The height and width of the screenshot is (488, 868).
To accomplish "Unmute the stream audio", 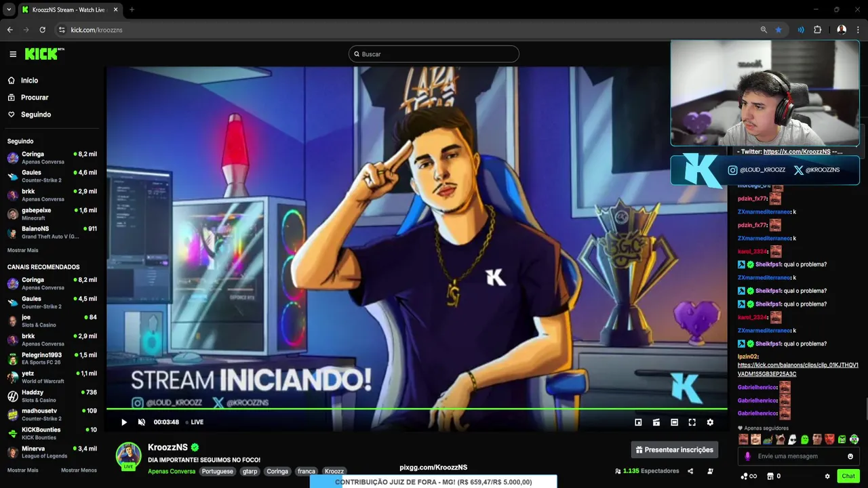I will click(x=142, y=422).
